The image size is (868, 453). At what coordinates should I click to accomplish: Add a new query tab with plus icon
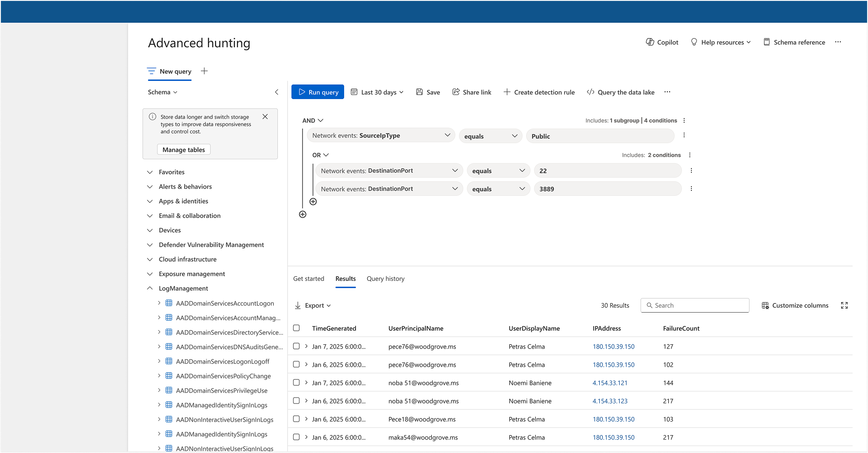pos(204,71)
